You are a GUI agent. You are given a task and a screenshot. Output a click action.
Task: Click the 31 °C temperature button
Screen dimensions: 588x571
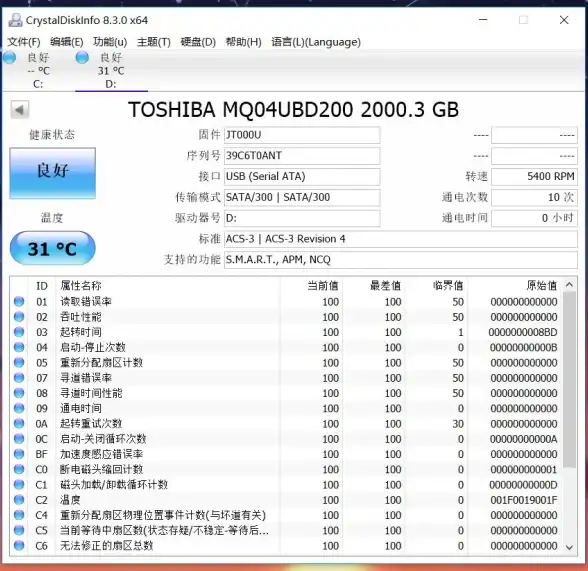(x=52, y=248)
